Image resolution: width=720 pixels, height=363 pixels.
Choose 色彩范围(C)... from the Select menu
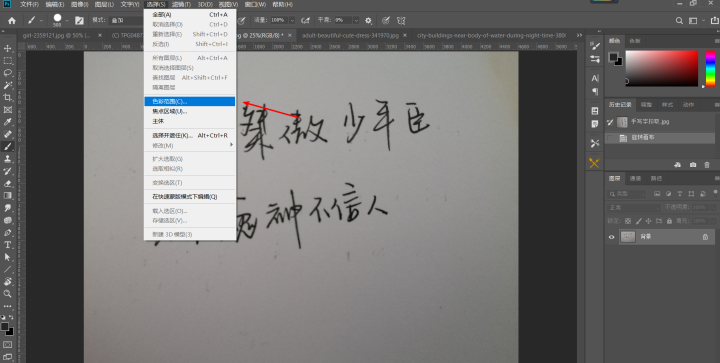[x=190, y=101]
